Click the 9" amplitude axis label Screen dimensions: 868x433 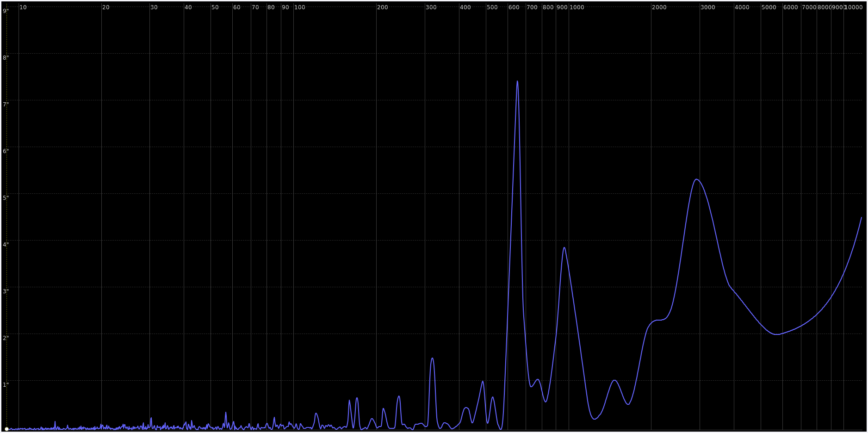(x=6, y=11)
